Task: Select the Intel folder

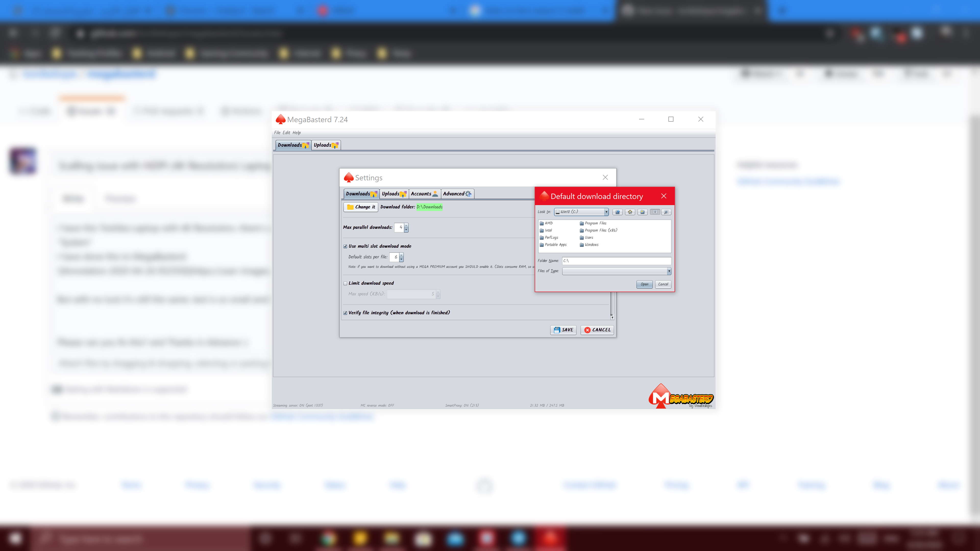Action: tap(546, 230)
